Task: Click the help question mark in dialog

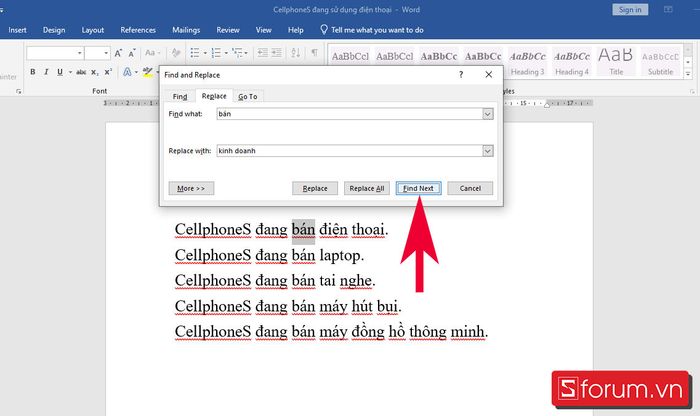Action: [x=461, y=75]
